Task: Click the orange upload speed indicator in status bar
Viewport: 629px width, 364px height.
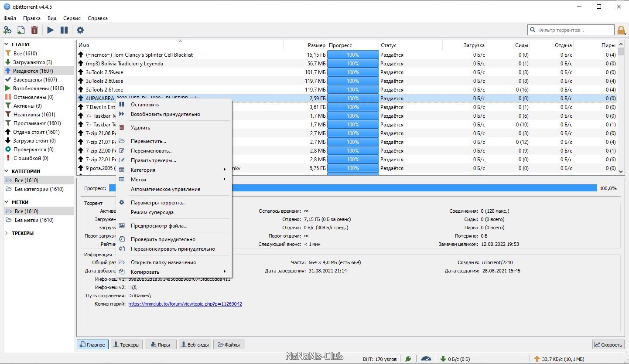Action: [559, 359]
